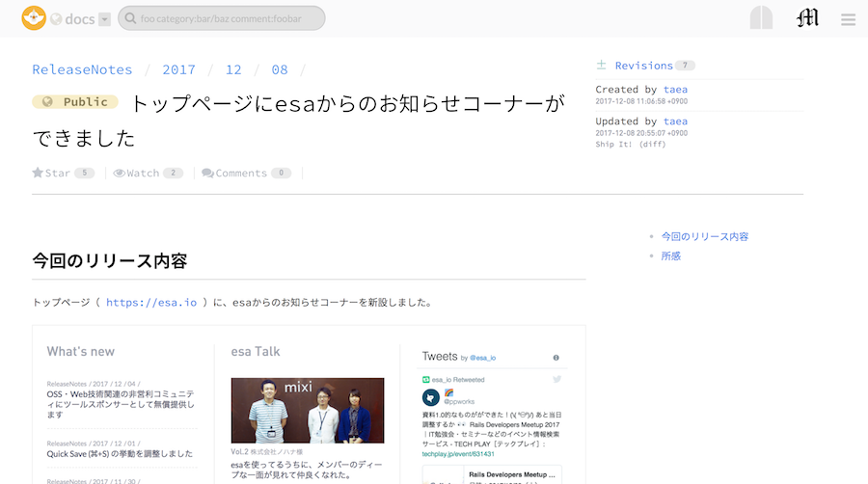Image resolution: width=868 pixels, height=484 pixels.
Task: Focus the search input field
Action: coord(222,18)
